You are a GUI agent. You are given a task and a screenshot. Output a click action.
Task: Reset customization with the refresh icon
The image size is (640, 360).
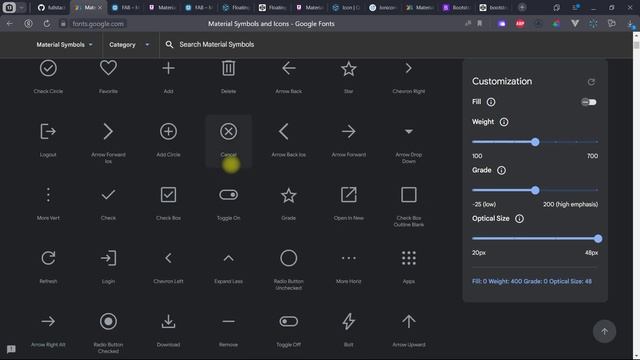pyautogui.click(x=591, y=82)
